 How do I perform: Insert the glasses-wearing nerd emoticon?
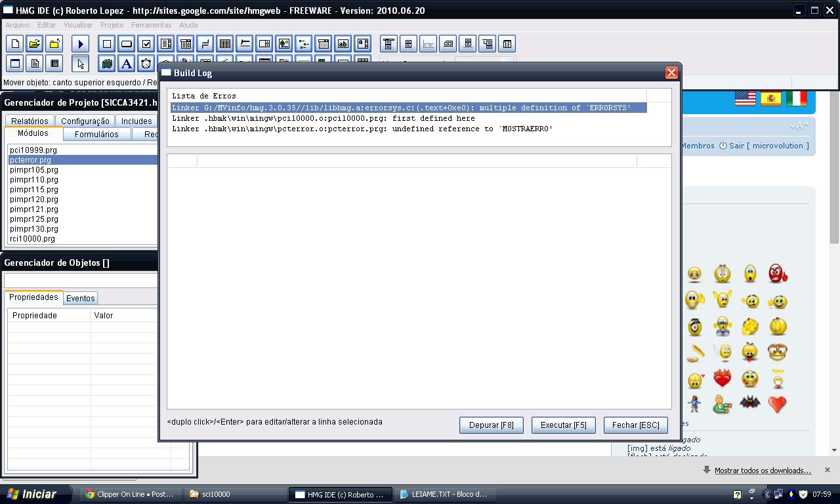coord(778,352)
